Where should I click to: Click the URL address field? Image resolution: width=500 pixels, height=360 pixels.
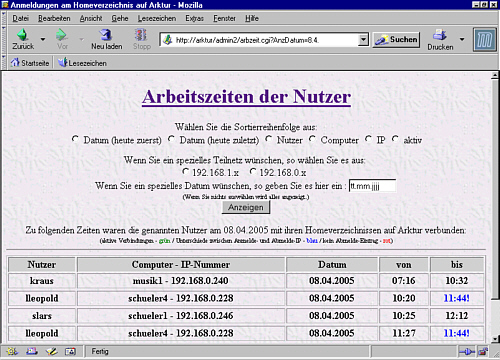(265, 40)
